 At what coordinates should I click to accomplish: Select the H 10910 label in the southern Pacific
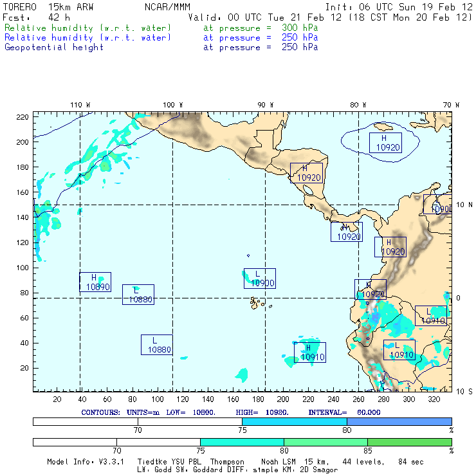point(310,352)
